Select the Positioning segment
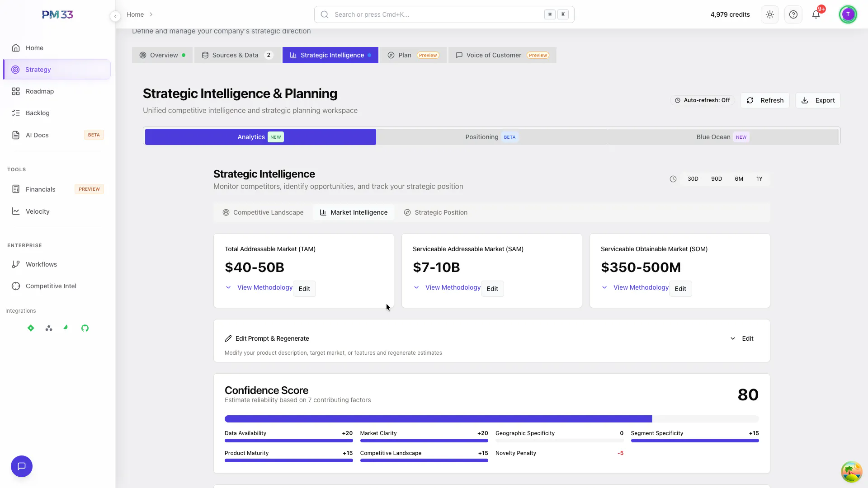Viewport: 868px width, 488px height. pyautogui.click(x=491, y=137)
